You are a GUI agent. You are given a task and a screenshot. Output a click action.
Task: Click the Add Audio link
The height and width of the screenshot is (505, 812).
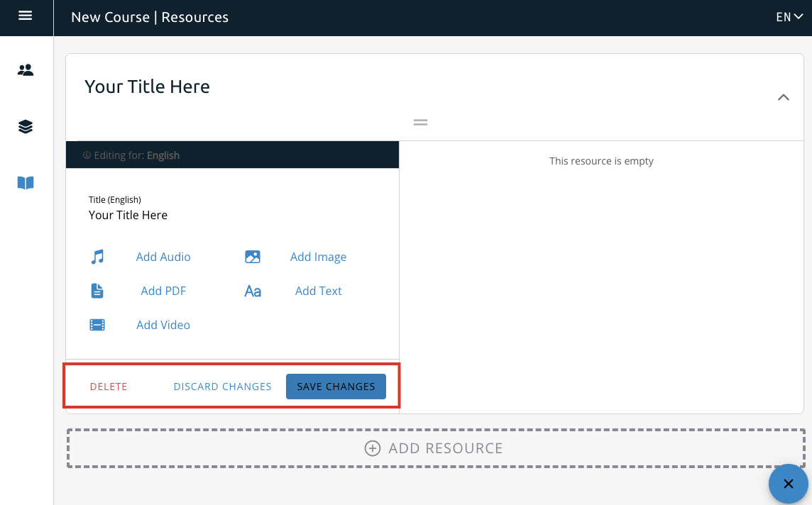pyautogui.click(x=163, y=257)
